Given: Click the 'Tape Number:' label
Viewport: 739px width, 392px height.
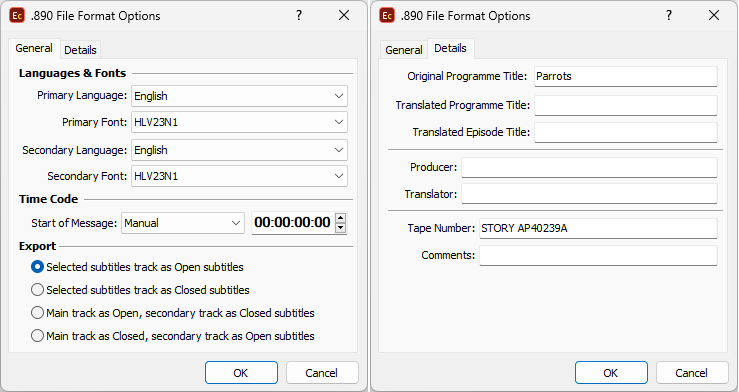Looking at the screenshot, I should 441,229.
